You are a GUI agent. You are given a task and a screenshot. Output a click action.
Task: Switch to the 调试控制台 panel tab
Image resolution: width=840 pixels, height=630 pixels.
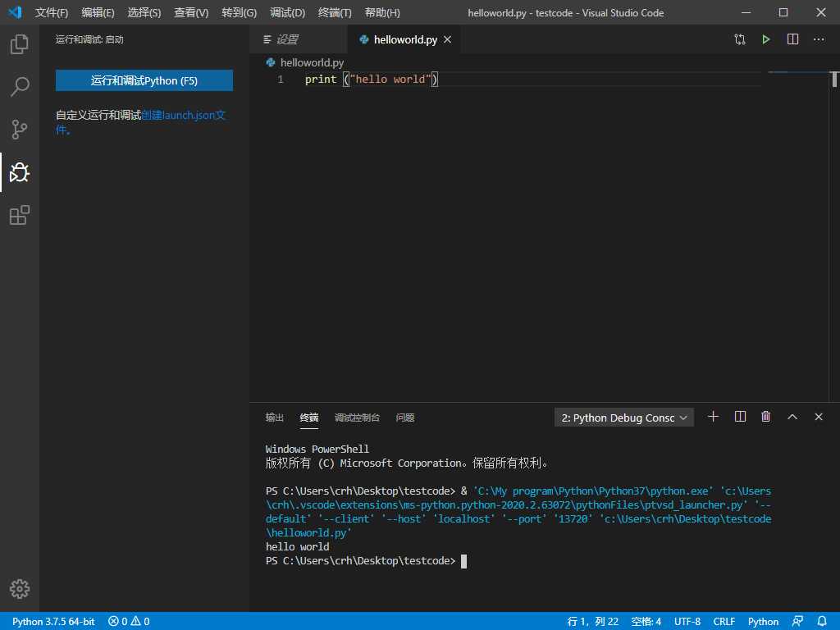click(357, 418)
